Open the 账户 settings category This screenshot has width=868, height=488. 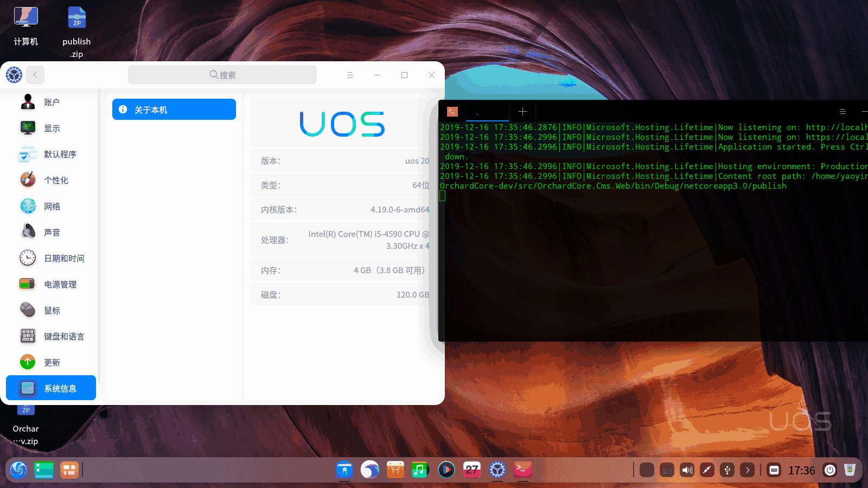(51, 102)
